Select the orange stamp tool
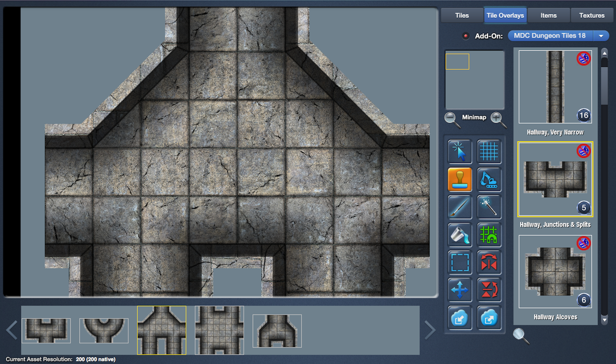 460,179
